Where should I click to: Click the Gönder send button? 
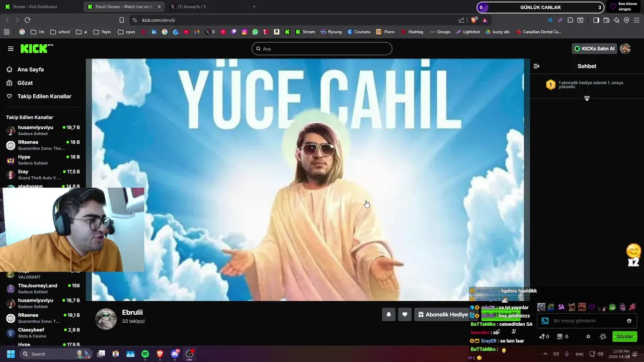625,336
